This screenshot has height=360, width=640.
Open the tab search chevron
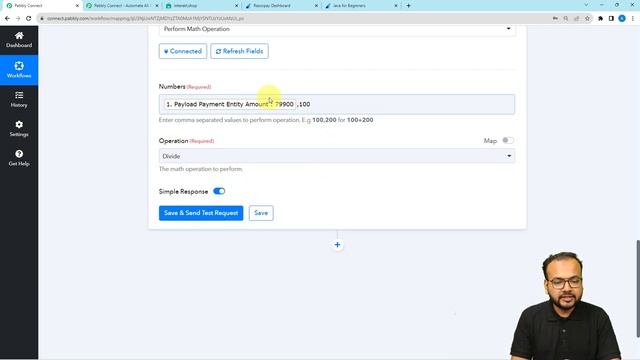tap(586, 5)
